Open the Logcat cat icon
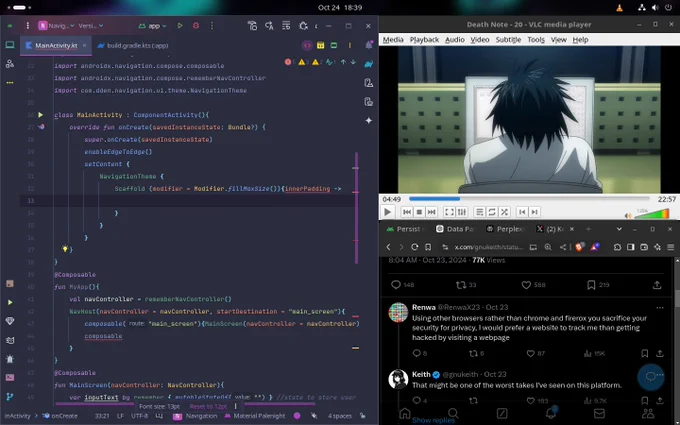 [10, 340]
